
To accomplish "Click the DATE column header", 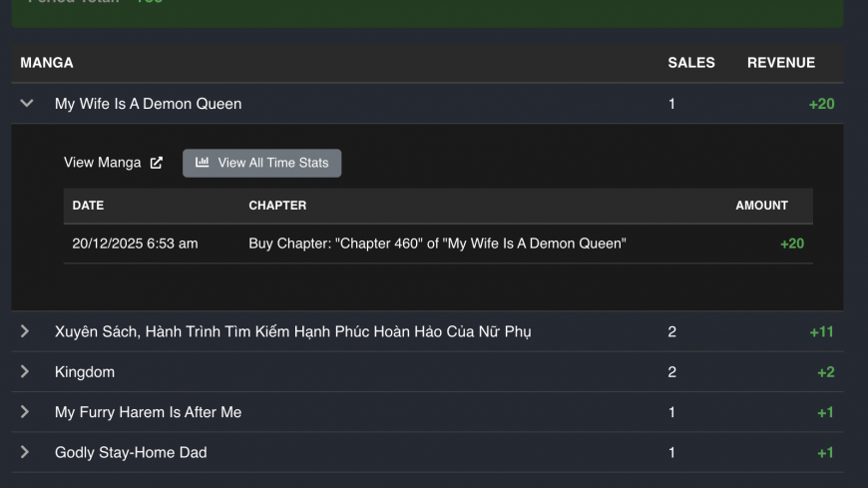I will coord(88,206).
